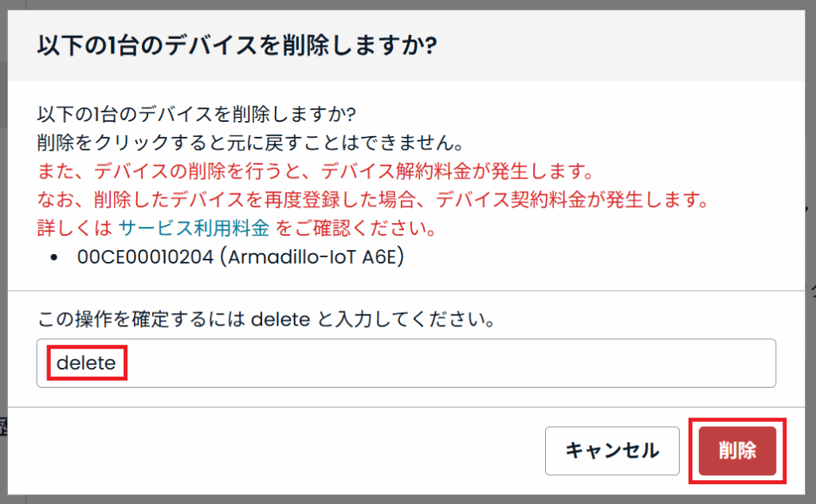Click the red デバイス契約料金 warning line
This screenshot has width=816, height=504.
tap(373, 200)
